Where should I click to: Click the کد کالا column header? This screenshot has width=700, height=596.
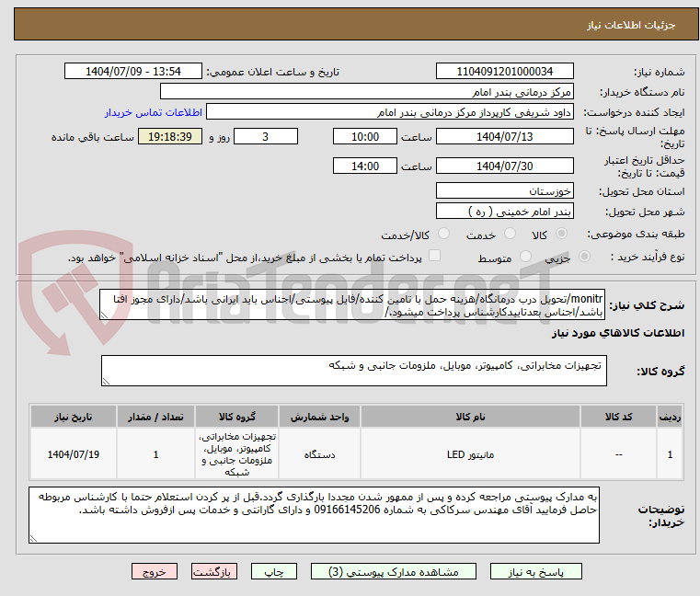(618, 417)
